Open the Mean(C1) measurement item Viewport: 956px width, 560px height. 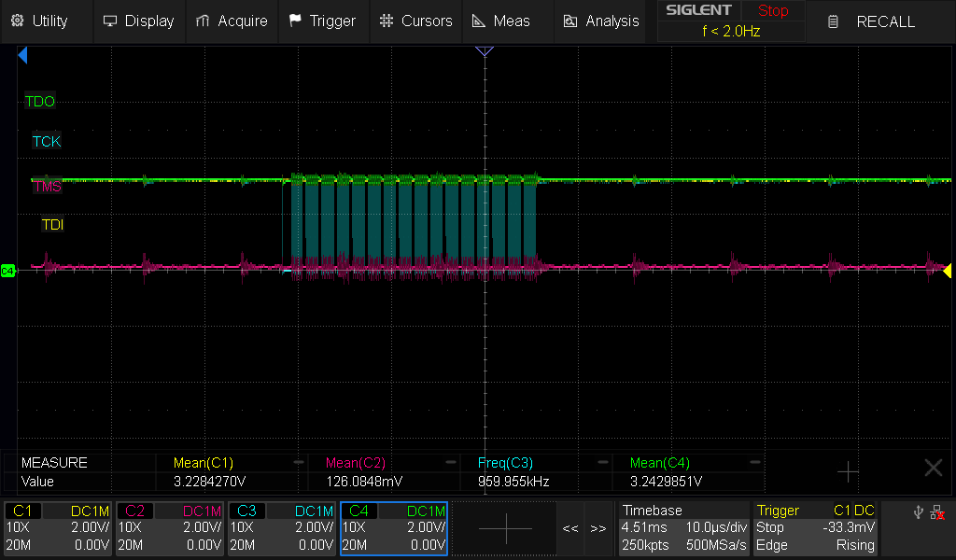[x=204, y=463]
